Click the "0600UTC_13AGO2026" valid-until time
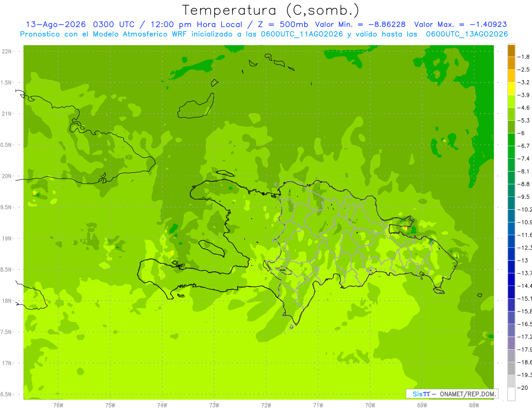The image size is (532, 411). [467, 34]
